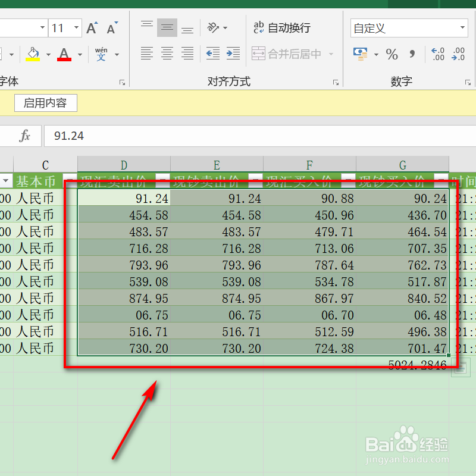The height and width of the screenshot is (476, 476).
Task: Toggle 自动换行 wrap text
Action: coord(281,27)
